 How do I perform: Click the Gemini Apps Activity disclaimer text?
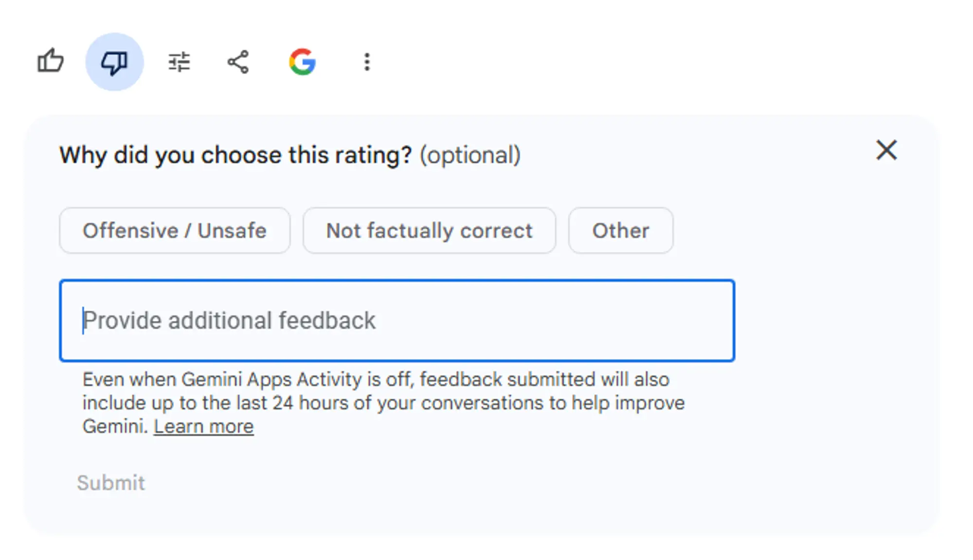tap(383, 402)
